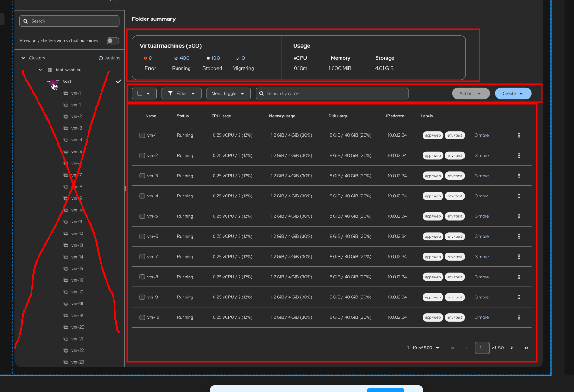The height and width of the screenshot is (392, 574).
Task: Check the vm-6 table row checkbox
Action: (x=142, y=236)
